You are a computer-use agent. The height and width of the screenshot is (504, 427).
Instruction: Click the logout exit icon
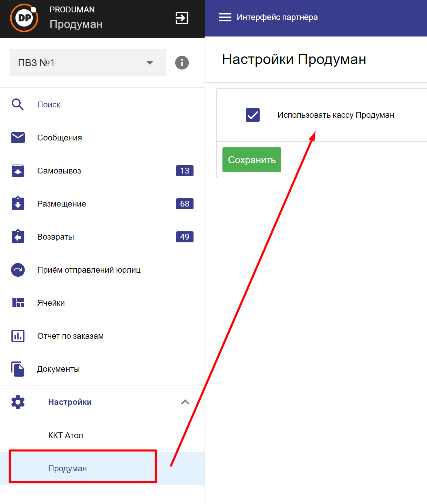[x=182, y=18]
